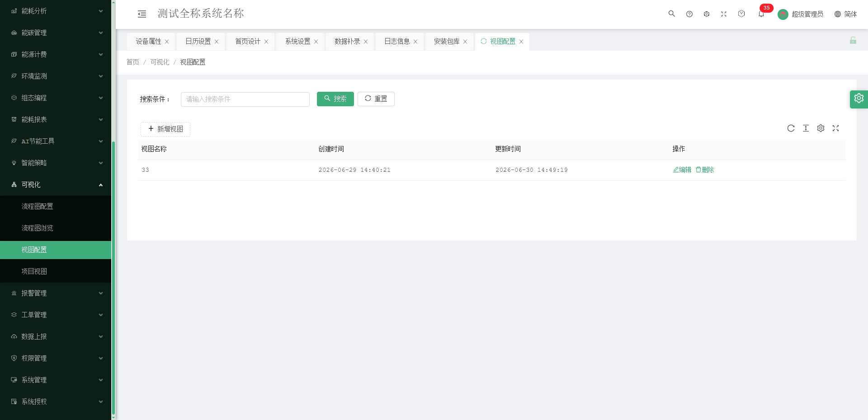Toggle fullscreen from the header arrows icon
Screen dimensions: 868x420
point(724,14)
